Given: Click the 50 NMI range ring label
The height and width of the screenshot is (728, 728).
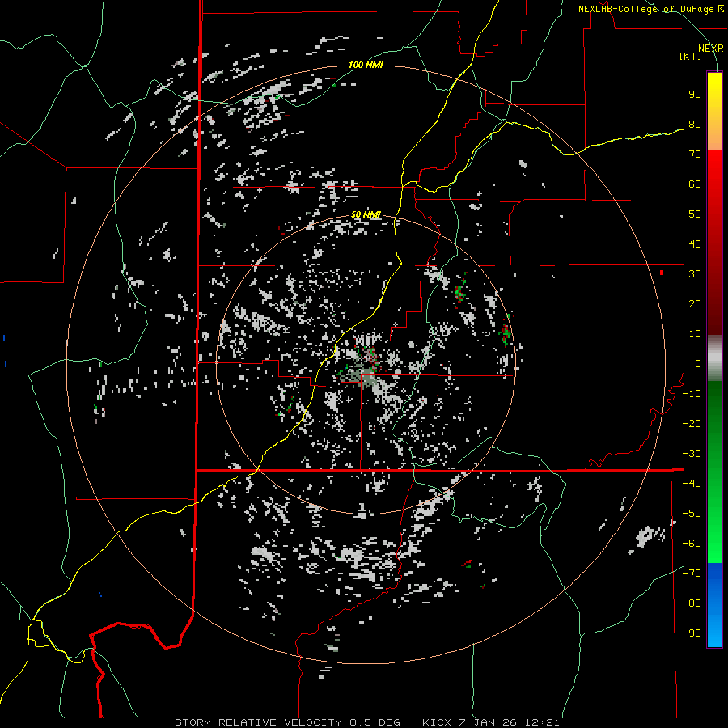Looking at the screenshot, I should pos(366,214).
